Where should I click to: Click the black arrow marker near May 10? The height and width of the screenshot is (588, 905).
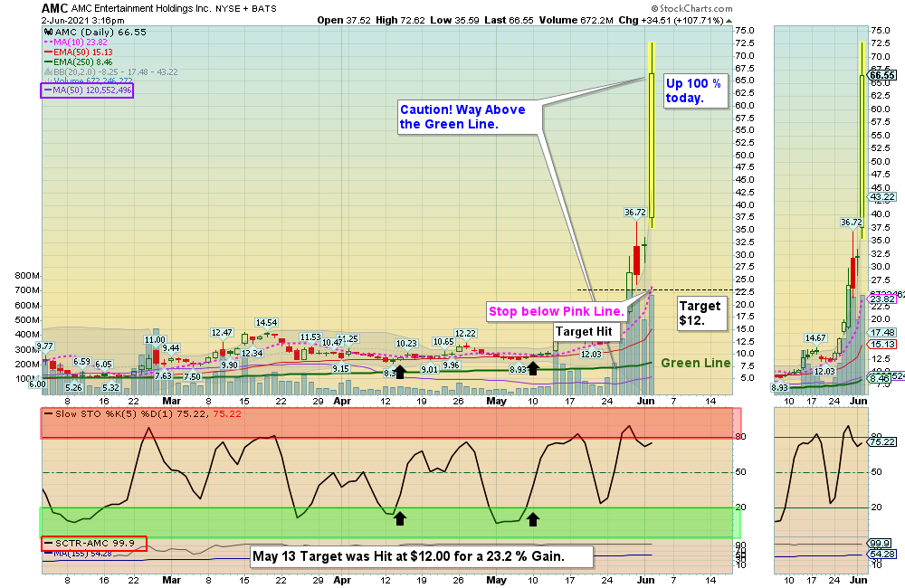(x=535, y=367)
